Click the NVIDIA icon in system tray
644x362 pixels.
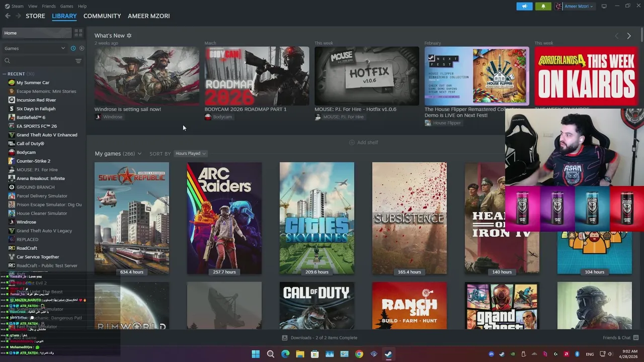(513, 354)
